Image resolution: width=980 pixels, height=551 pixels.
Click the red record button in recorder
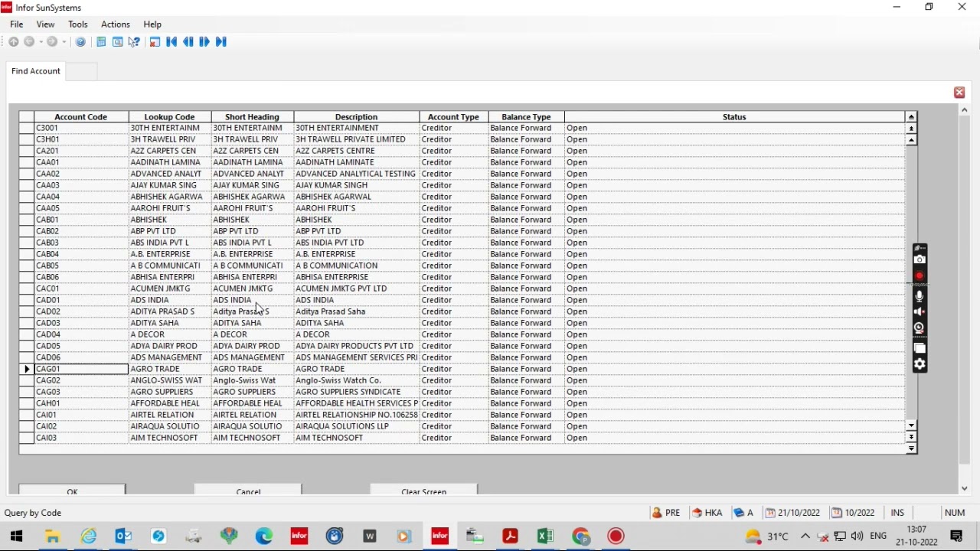[920, 276]
